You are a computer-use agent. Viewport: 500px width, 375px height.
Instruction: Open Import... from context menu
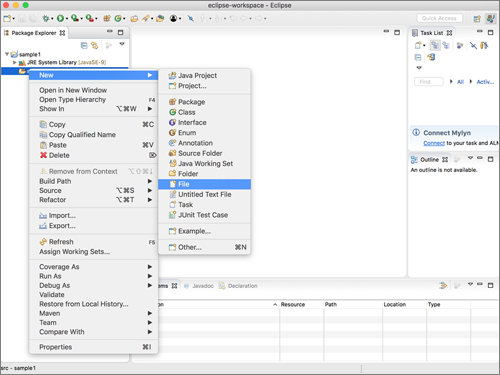tap(93, 216)
